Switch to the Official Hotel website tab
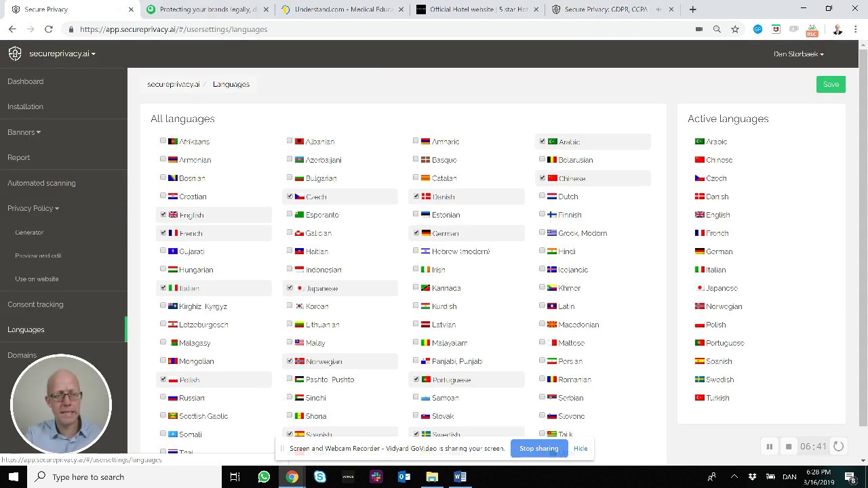This screenshot has width=868, height=488. [x=478, y=9]
